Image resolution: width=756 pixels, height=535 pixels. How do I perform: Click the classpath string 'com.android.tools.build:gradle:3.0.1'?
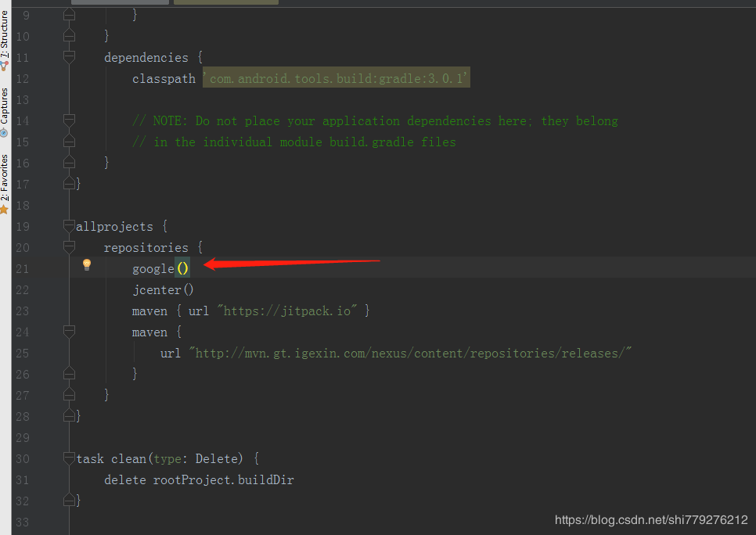coord(336,78)
